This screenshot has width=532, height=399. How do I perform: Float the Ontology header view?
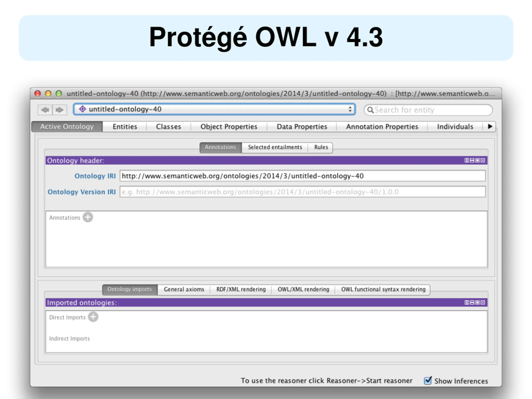477,160
